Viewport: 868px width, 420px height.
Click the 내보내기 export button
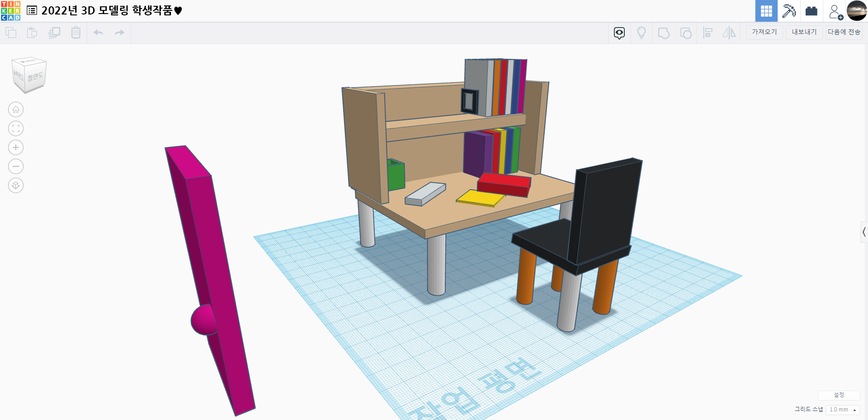click(804, 32)
